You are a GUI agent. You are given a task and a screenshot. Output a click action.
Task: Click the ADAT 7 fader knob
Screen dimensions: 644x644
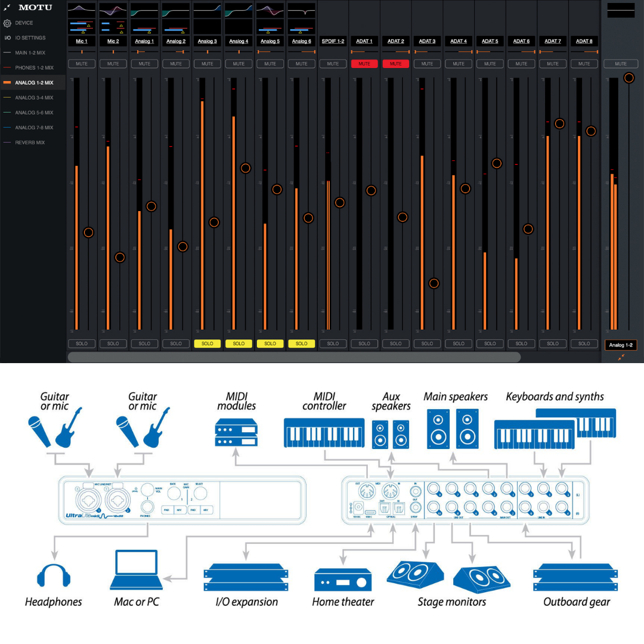pyautogui.click(x=559, y=123)
